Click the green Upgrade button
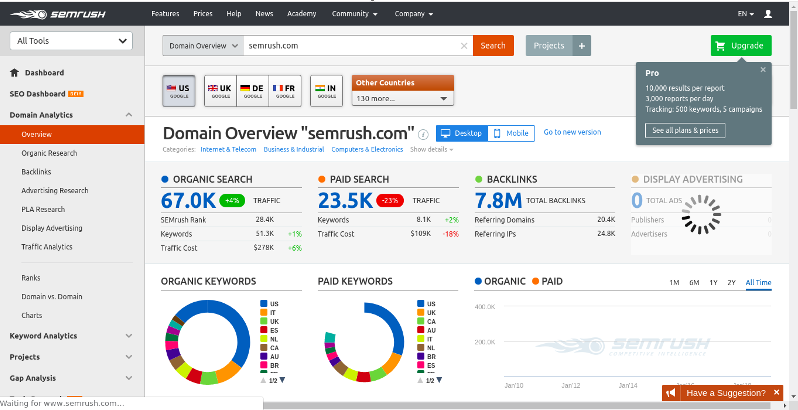The image size is (798, 410). (741, 46)
